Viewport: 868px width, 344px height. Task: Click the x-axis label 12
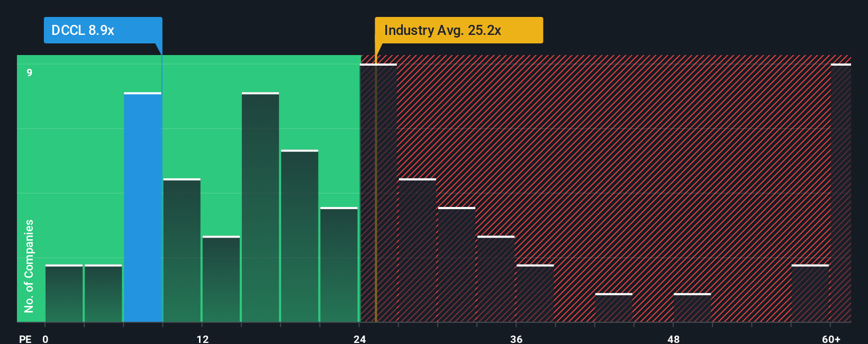pyautogui.click(x=203, y=339)
